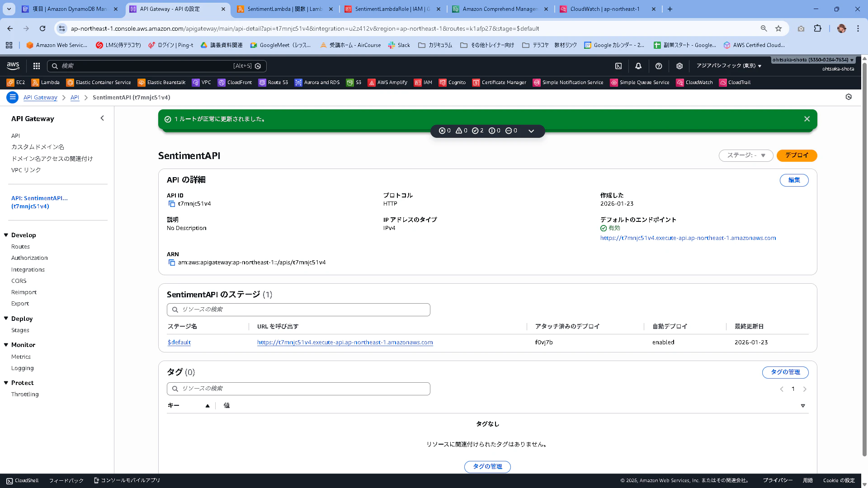Collapse the Protect section
Image resolution: width=868 pixels, height=488 pixels.
[6, 383]
